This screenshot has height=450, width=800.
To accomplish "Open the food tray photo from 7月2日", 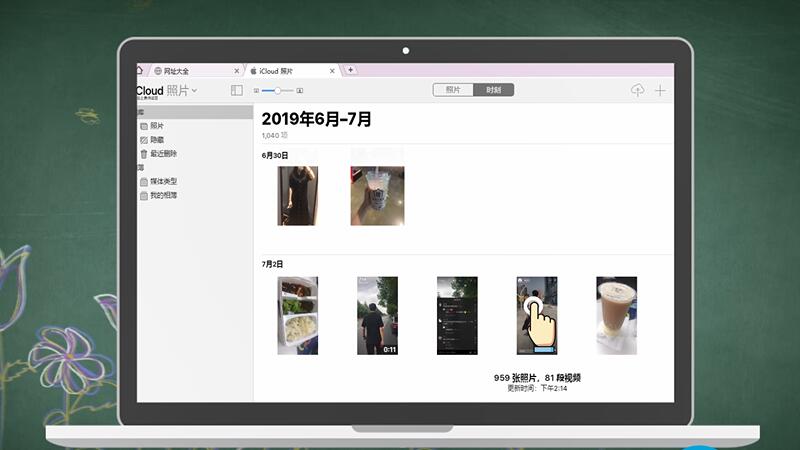I will pyautogui.click(x=297, y=316).
